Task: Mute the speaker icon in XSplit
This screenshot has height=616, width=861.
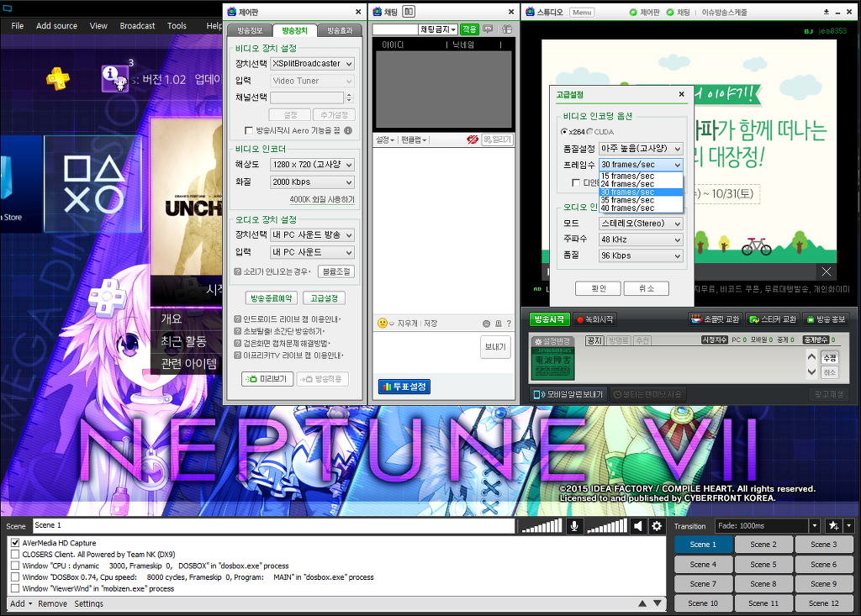Action: point(637,526)
